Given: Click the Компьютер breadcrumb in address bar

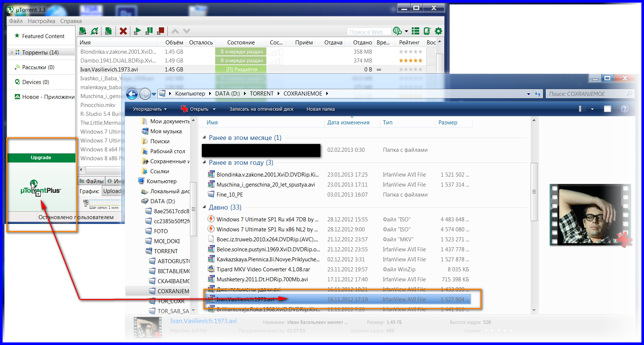Looking at the screenshot, I should tap(190, 94).
